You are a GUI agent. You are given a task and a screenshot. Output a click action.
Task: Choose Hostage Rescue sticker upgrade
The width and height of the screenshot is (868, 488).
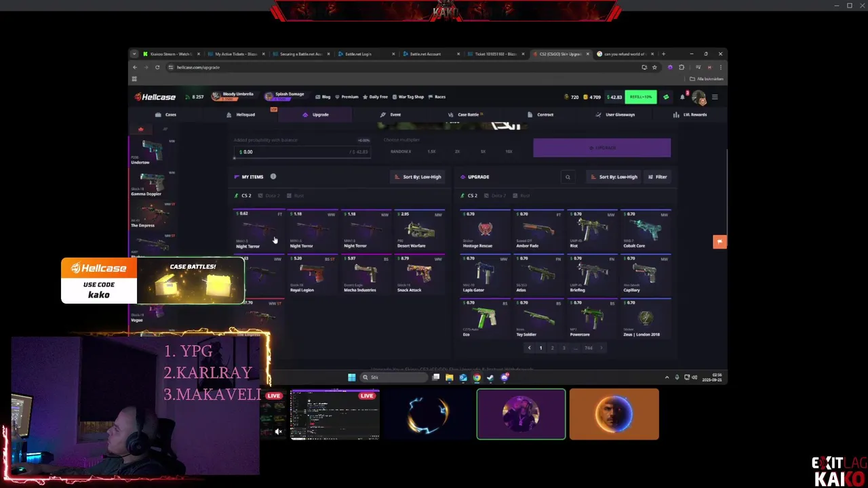[x=485, y=230]
